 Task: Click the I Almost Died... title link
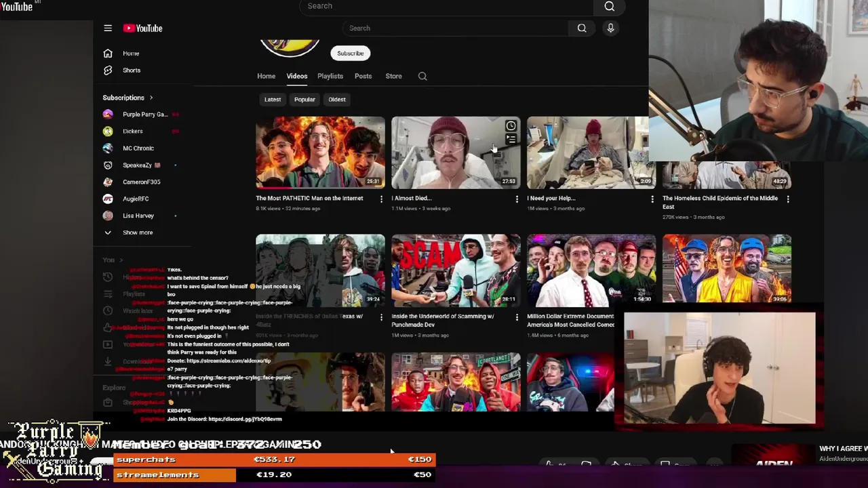(x=412, y=199)
